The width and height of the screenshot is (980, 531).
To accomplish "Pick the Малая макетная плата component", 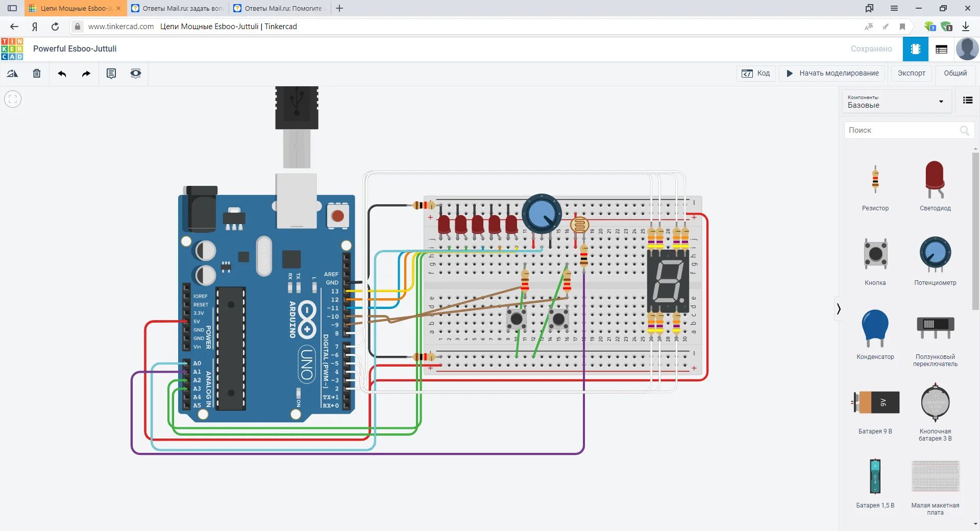I will tap(935, 487).
